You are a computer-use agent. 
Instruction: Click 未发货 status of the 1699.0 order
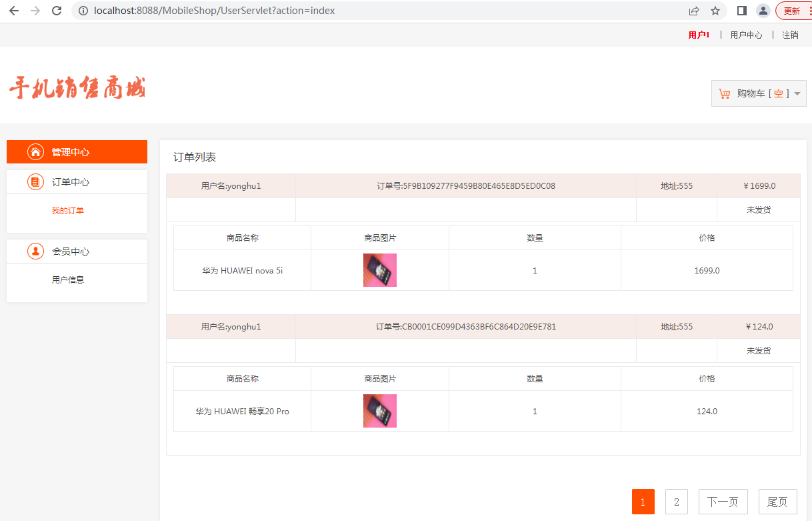[x=759, y=210]
